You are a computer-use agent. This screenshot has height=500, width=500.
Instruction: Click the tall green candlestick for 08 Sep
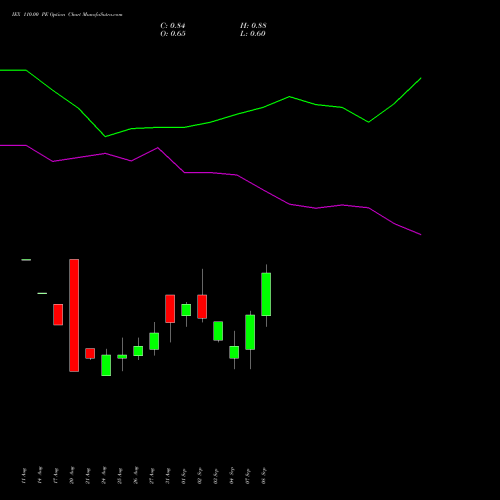[x=266, y=294]
